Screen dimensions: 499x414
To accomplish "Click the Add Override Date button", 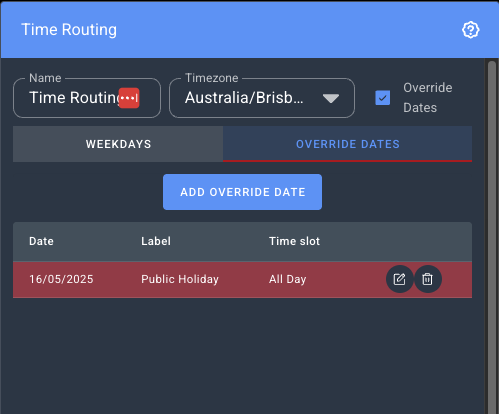I will click(242, 192).
